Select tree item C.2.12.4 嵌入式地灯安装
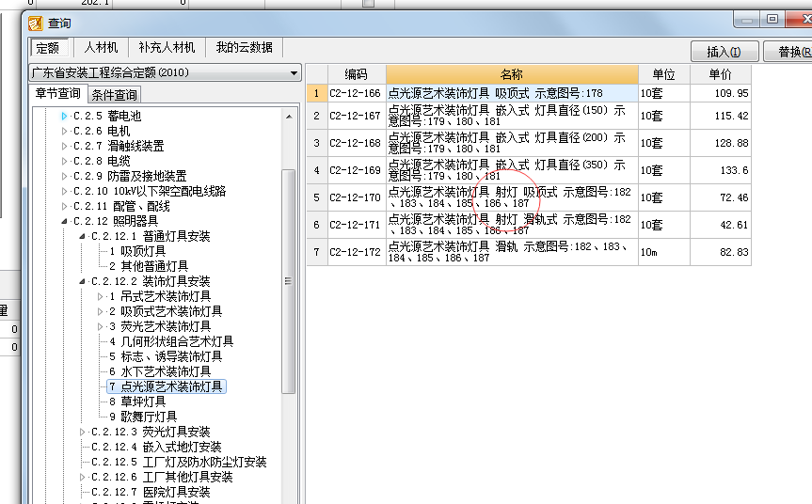 pyautogui.click(x=156, y=447)
